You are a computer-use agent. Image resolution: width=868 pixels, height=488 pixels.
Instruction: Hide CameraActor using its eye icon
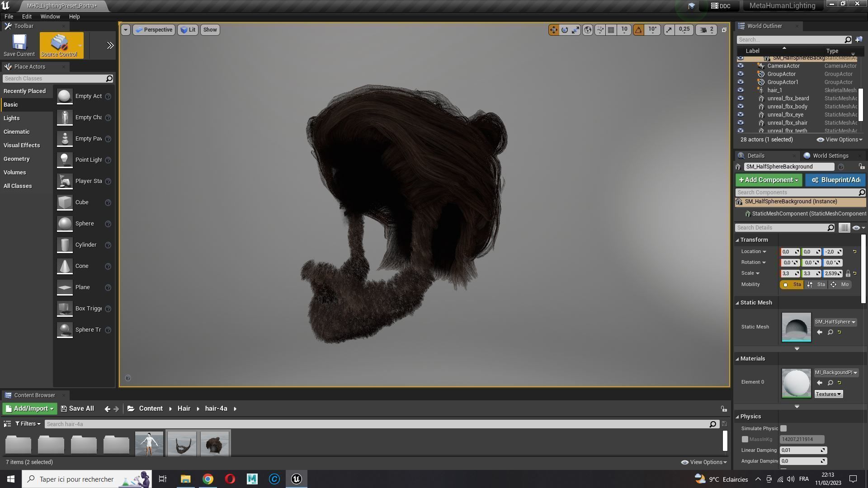[x=740, y=66]
